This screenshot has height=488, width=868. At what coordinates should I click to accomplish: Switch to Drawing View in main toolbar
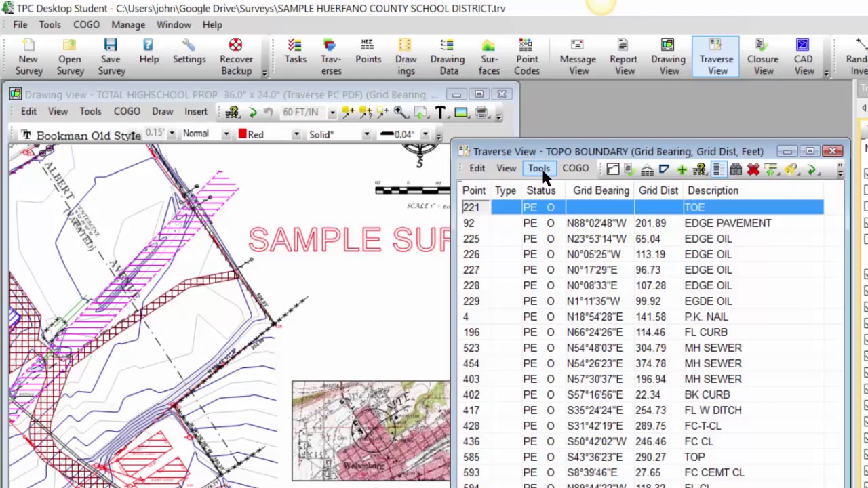(669, 58)
